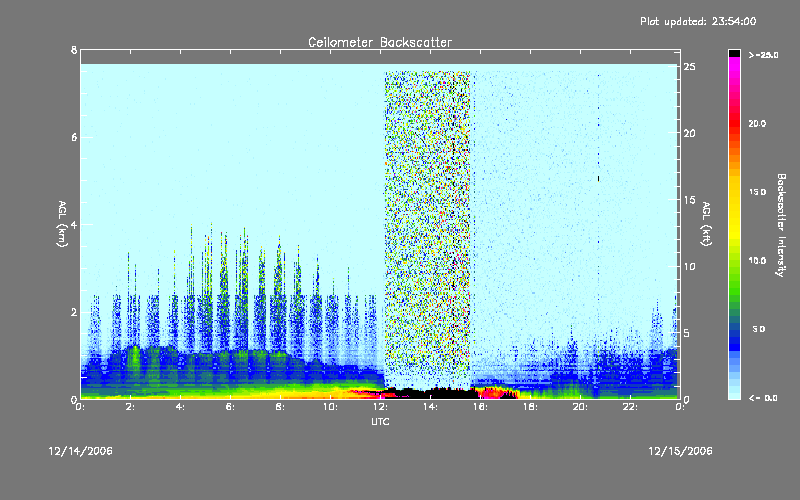Click the 'Ceilometer Backscatter' plot title

[x=380, y=42]
